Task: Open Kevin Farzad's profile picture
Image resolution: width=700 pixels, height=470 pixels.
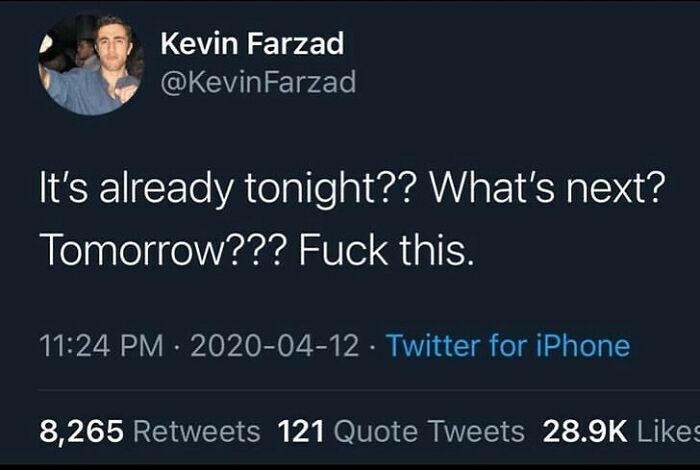Action: click(91, 63)
